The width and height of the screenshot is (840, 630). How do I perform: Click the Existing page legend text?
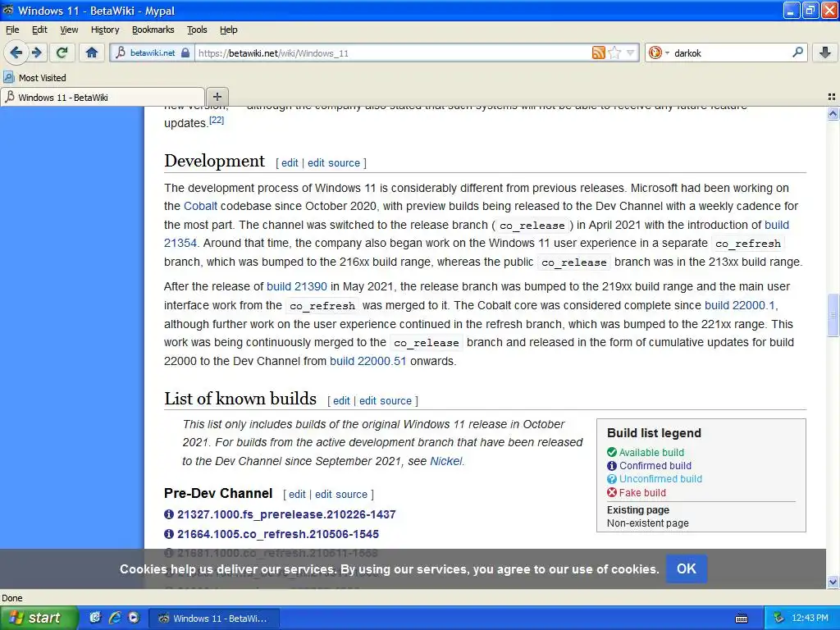coord(638,510)
